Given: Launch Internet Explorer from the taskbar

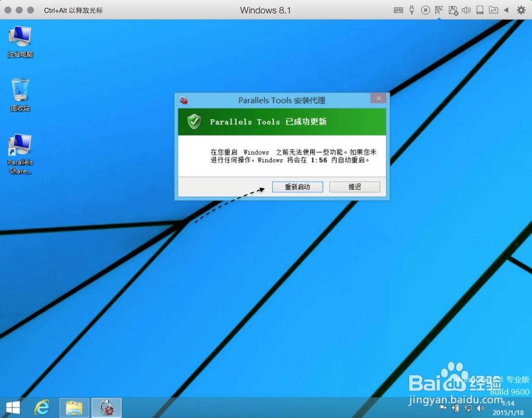Looking at the screenshot, I should coord(42,407).
